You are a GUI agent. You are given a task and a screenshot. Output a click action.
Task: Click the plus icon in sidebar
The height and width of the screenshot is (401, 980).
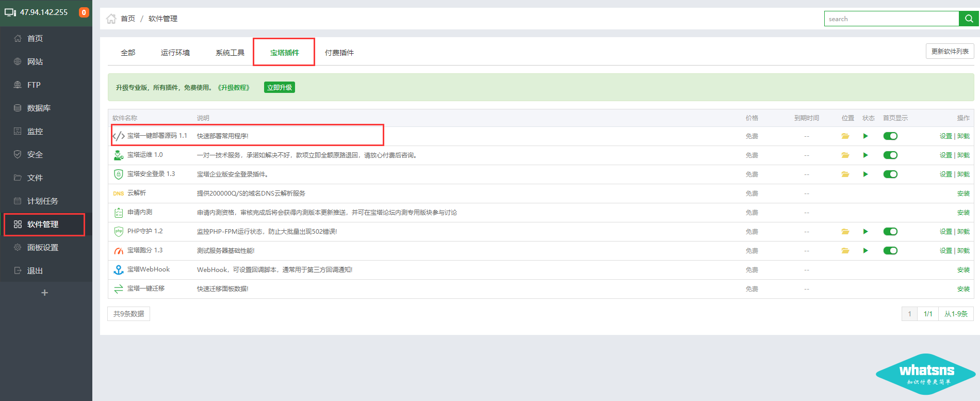pyautogui.click(x=45, y=293)
